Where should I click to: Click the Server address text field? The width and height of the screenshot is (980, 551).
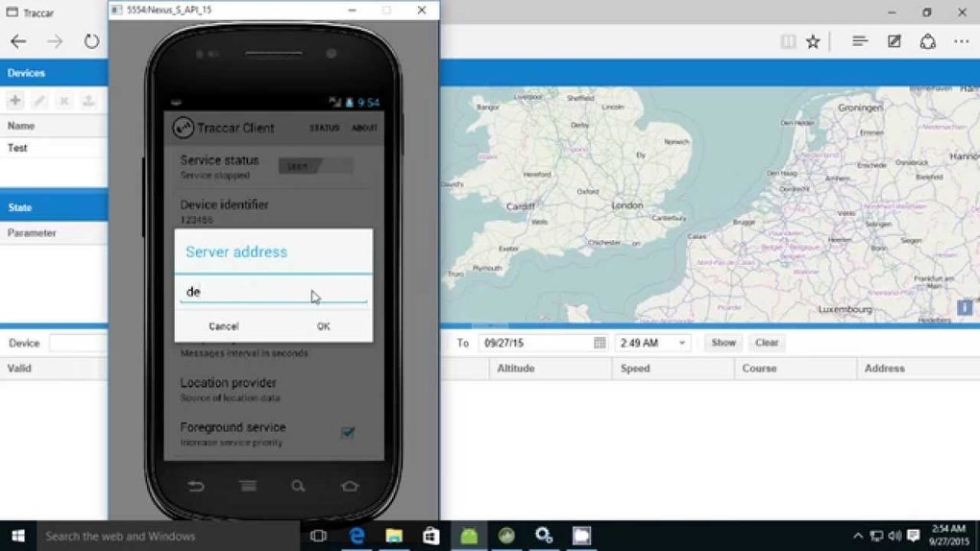click(x=273, y=292)
